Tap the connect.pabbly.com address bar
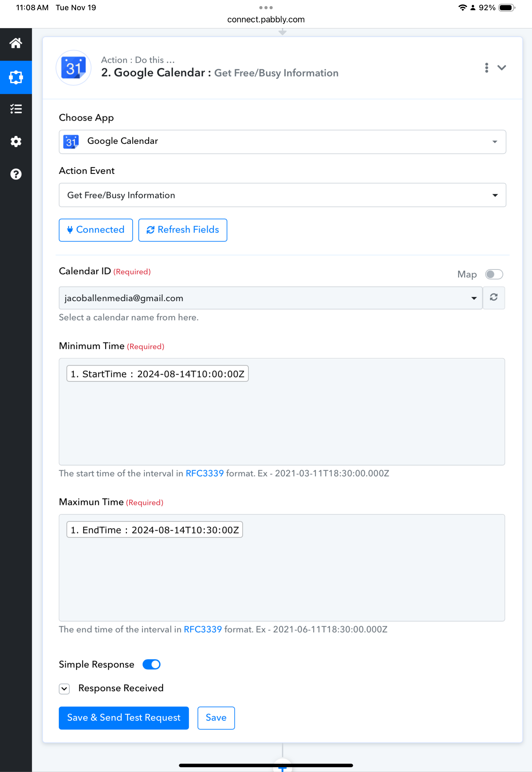Viewport: 532px width, 772px height. (266, 19)
